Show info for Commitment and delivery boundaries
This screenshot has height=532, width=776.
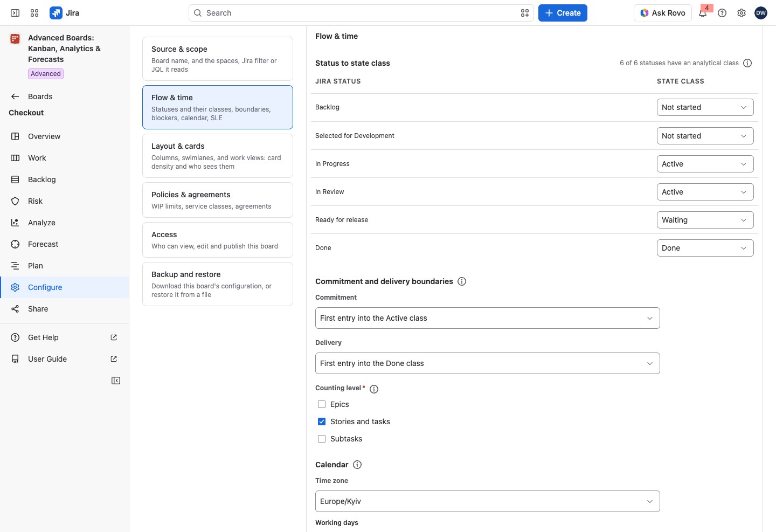click(x=462, y=281)
